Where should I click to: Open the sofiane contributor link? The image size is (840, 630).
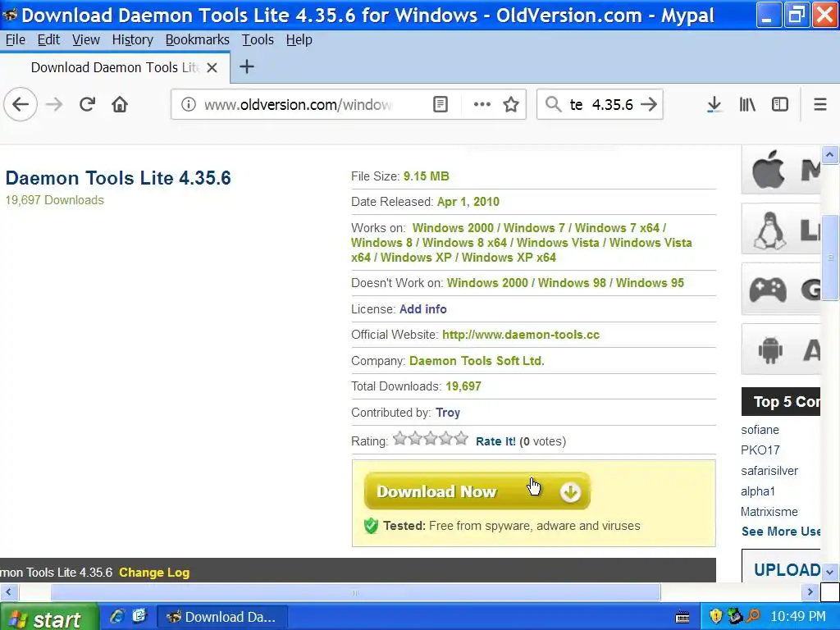760,430
